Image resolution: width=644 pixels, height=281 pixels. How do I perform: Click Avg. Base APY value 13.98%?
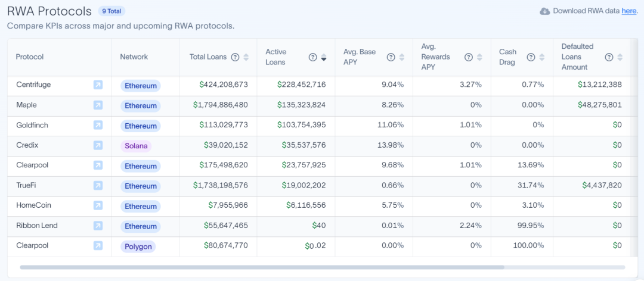pyautogui.click(x=391, y=145)
